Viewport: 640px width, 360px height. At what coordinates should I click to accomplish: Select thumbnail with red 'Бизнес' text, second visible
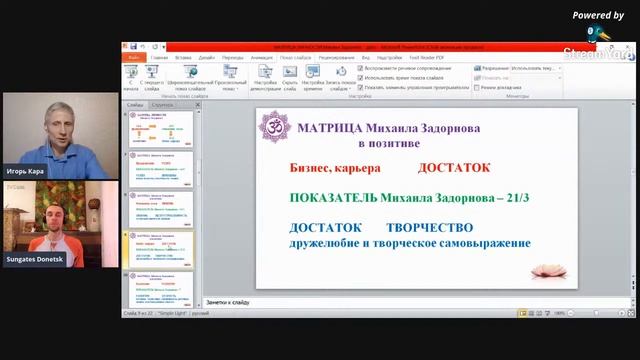coord(161,169)
